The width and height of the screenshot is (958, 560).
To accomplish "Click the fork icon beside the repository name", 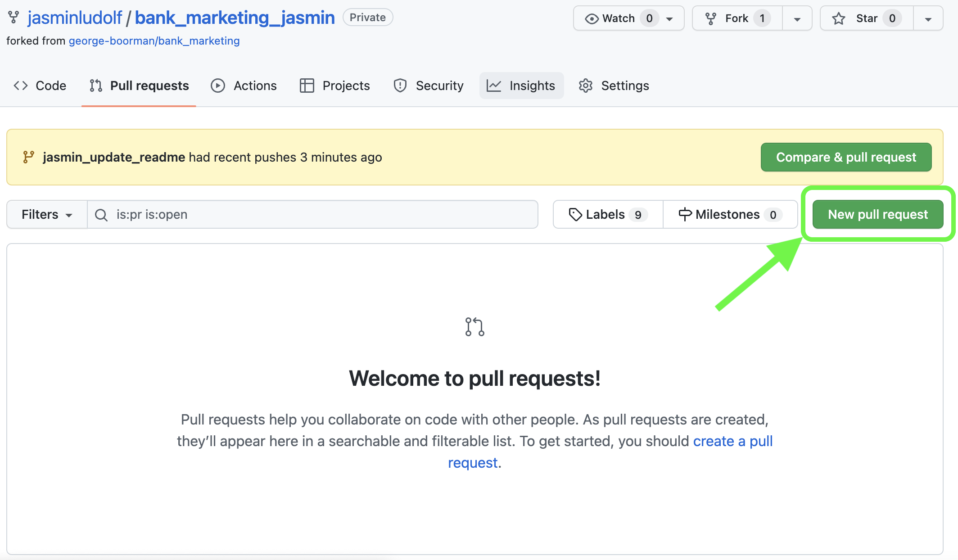I will pyautogui.click(x=14, y=18).
